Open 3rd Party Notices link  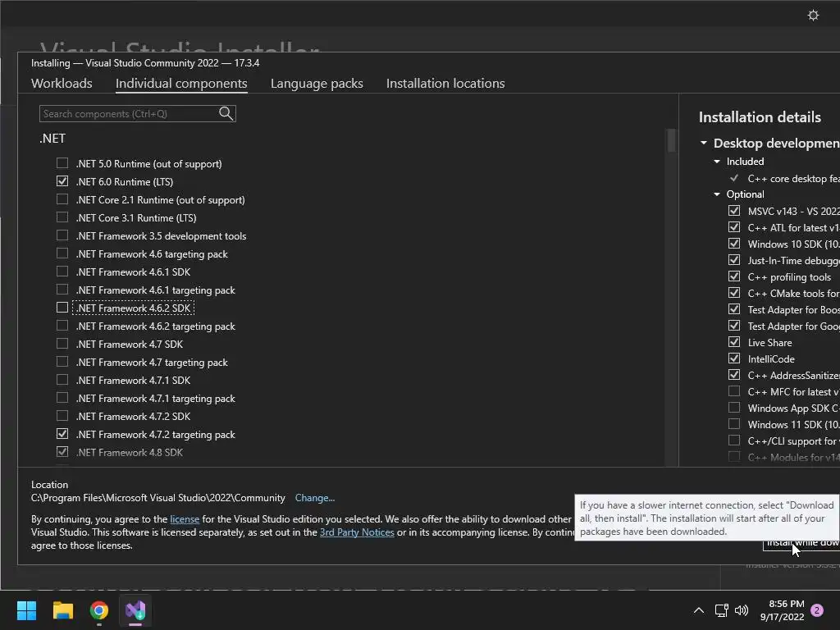click(357, 532)
